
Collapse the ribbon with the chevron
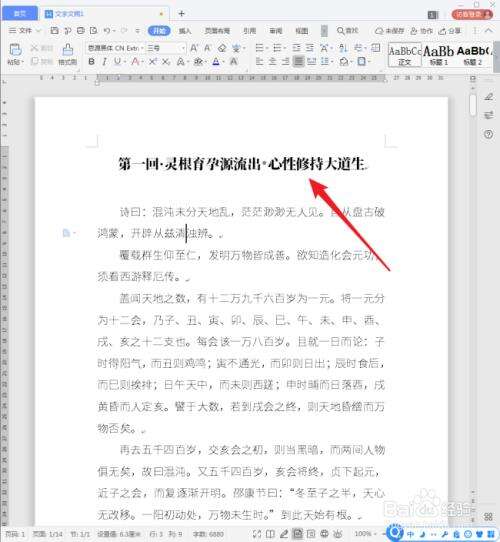click(x=488, y=31)
